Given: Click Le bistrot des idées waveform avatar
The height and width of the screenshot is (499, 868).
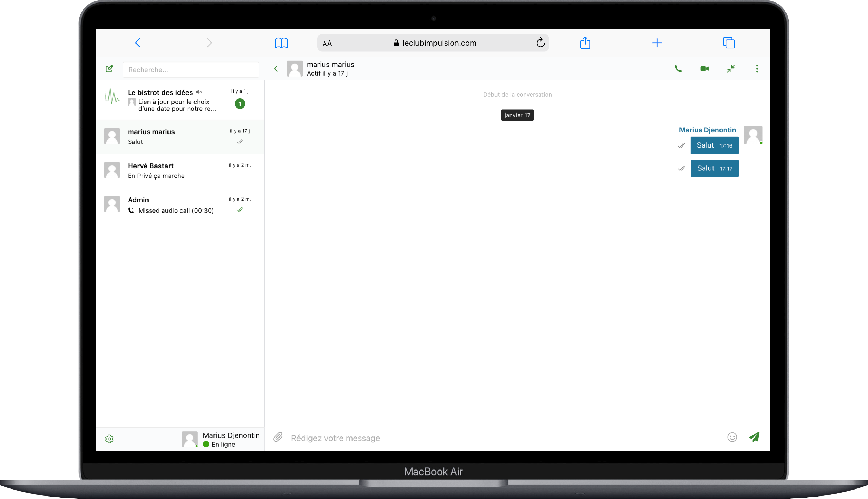Looking at the screenshot, I should click(x=112, y=96).
